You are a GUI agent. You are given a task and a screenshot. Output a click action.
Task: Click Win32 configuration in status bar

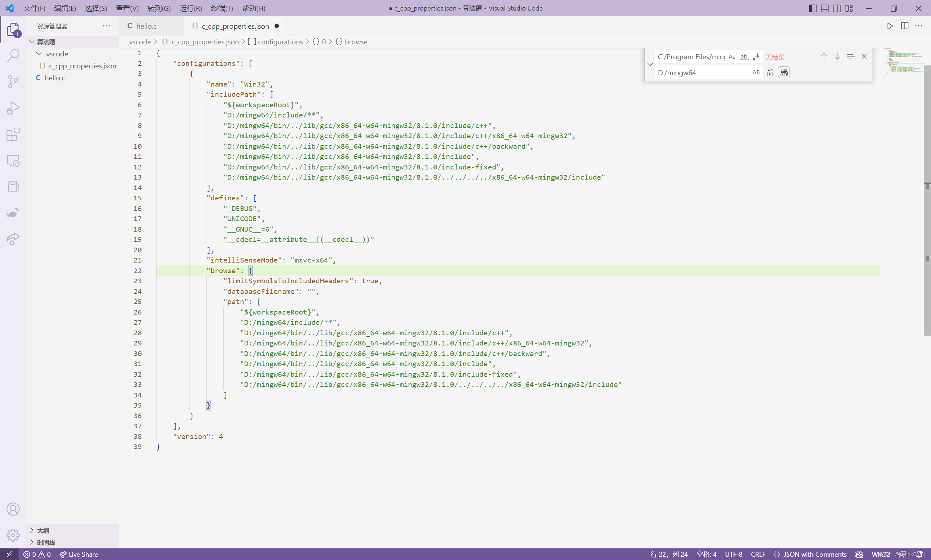880,554
